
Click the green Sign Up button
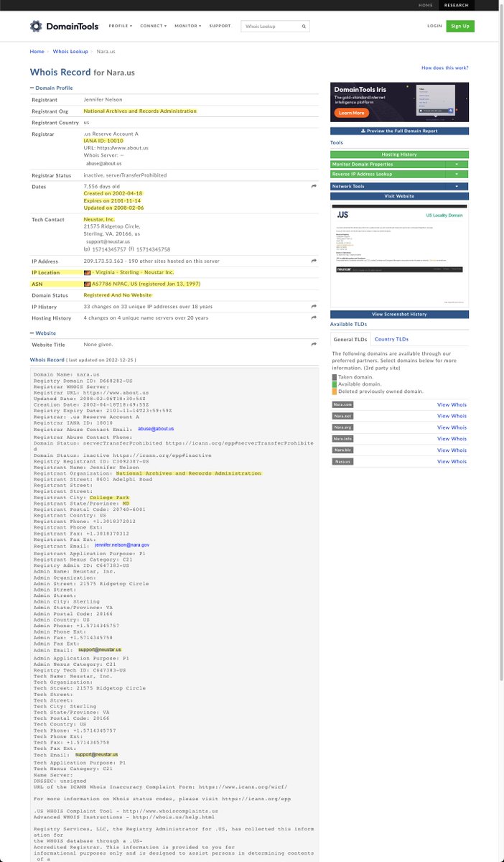(x=459, y=26)
